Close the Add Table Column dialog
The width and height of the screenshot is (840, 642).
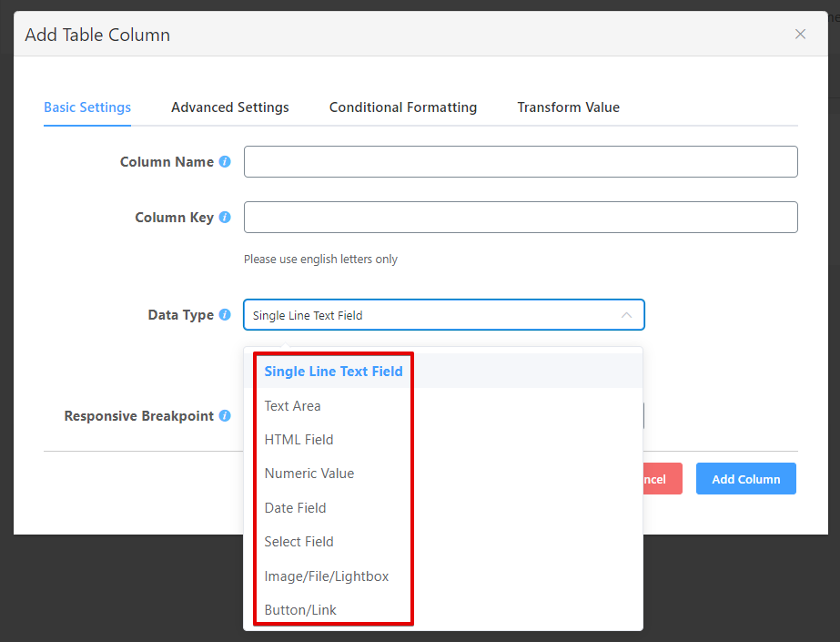[800, 35]
